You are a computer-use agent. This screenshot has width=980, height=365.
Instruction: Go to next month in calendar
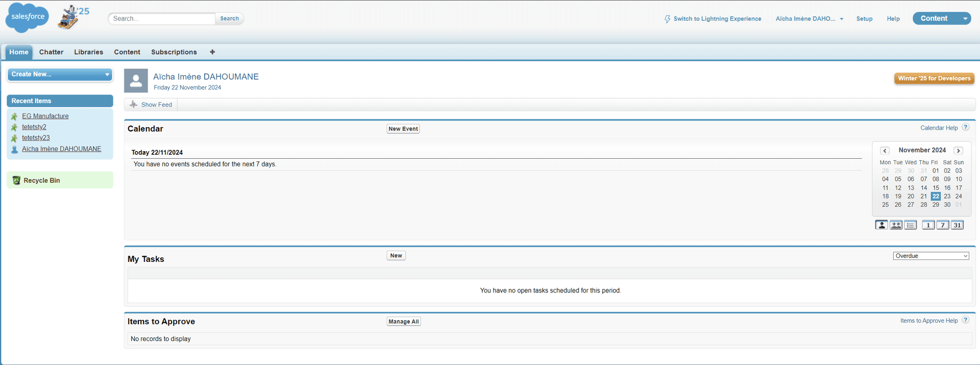pyautogui.click(x=959, y=151)
